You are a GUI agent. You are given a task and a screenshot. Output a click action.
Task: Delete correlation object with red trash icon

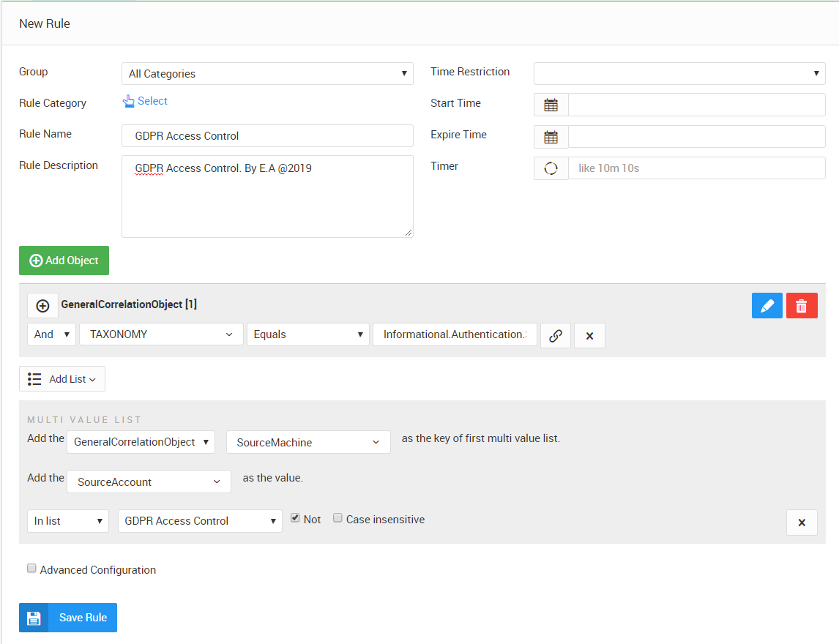802,306
